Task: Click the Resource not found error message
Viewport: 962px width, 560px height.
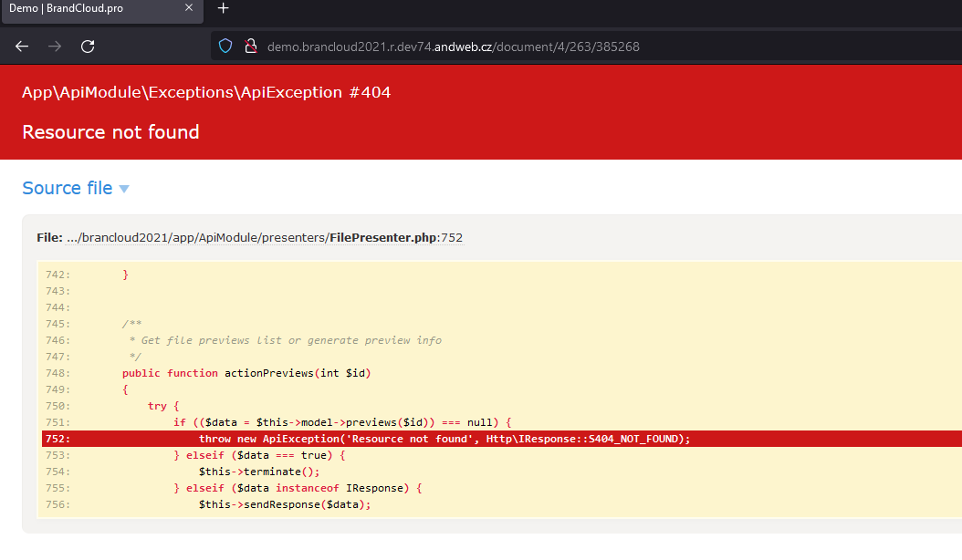Action: (x=110, y=132)
